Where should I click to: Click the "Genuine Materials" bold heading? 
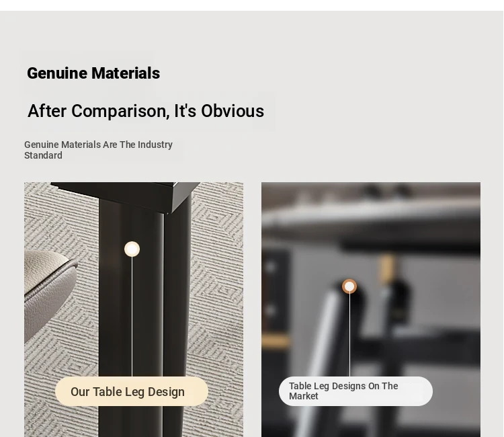click(x=93, y=73)
